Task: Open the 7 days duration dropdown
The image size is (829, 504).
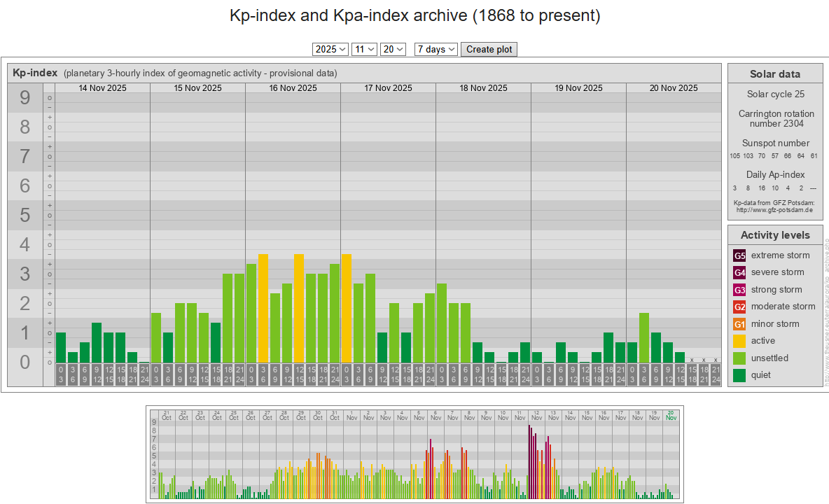Action: [436, 49]
